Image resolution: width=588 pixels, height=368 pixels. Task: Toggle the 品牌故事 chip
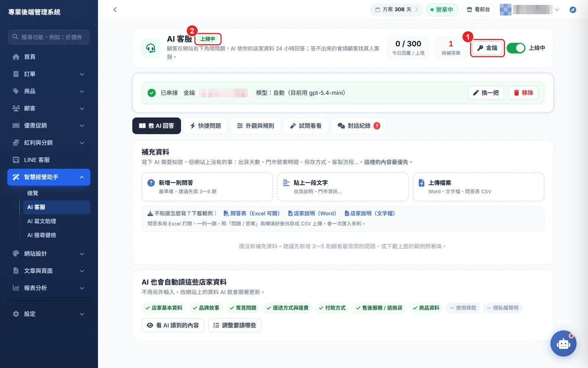coord(206,308)
